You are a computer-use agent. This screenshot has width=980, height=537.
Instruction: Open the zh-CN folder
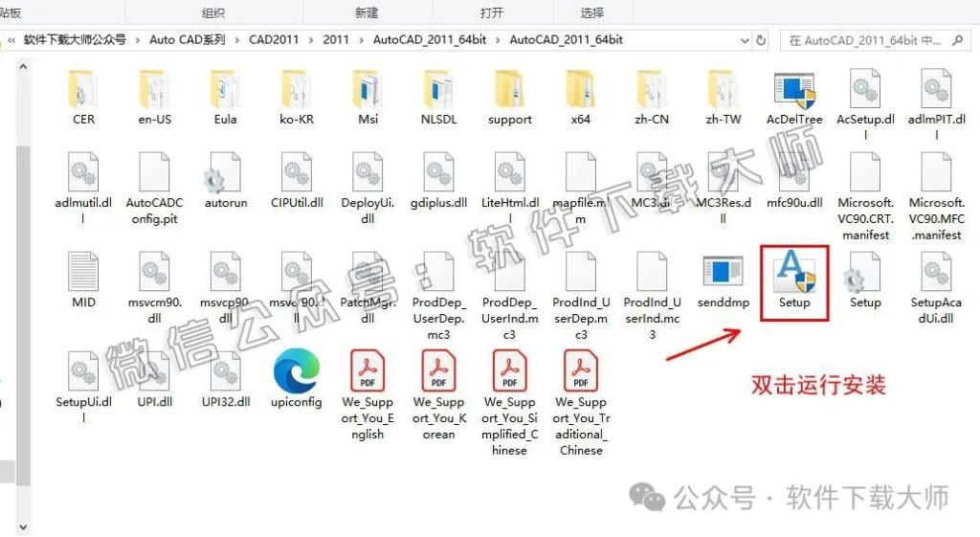(652, 97)
